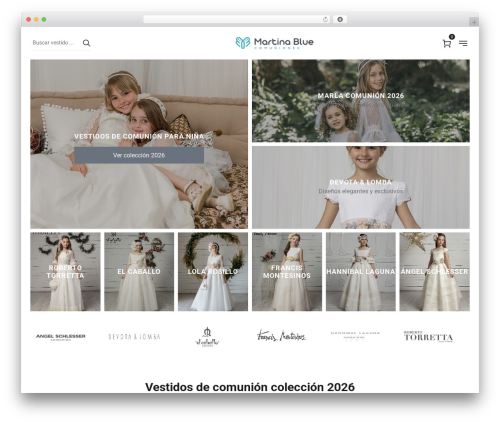Click the Devota & Lomba brand logo
This screenshot has width=500, height=423.
pos(134,337)
